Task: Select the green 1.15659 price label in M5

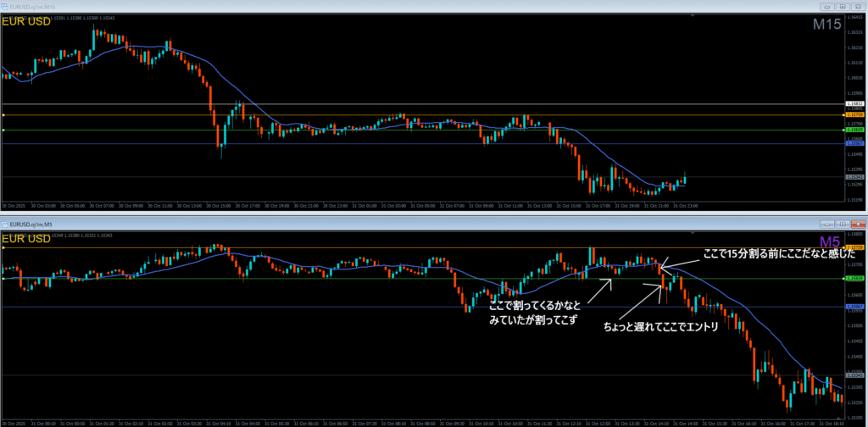Action: pyautogui.click(x=853, y=278)
